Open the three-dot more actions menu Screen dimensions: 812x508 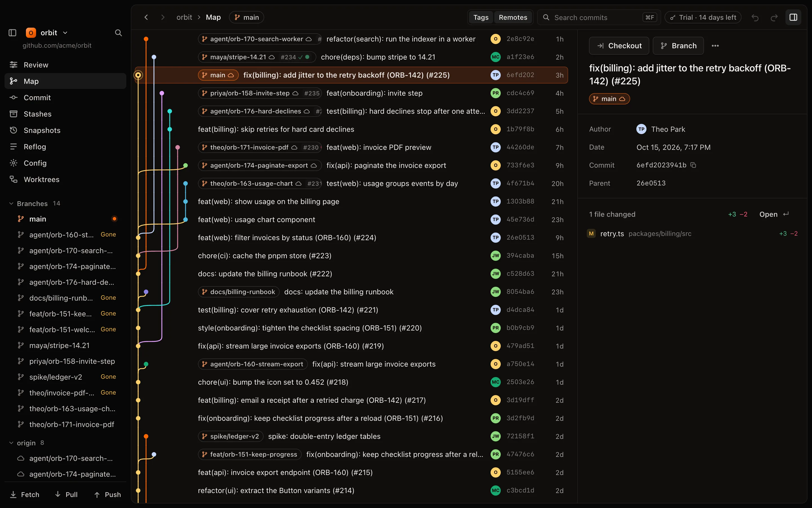click(715, 46)
